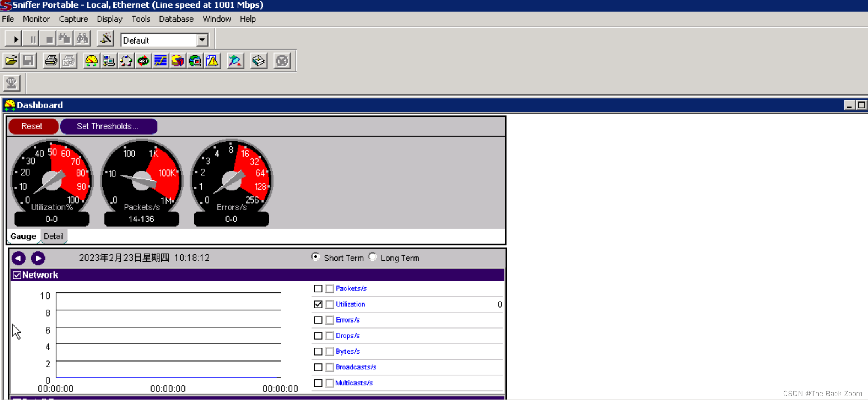Open the Default filter dropdown arrow
Image resolution: width=868 pixels, height=400 pixels.
[202, 40]
